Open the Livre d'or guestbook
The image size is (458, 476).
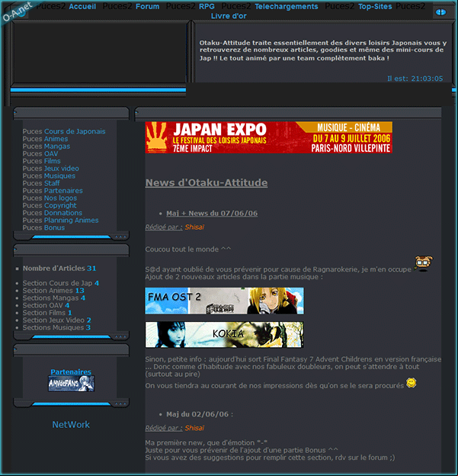[x=229, y=16]
